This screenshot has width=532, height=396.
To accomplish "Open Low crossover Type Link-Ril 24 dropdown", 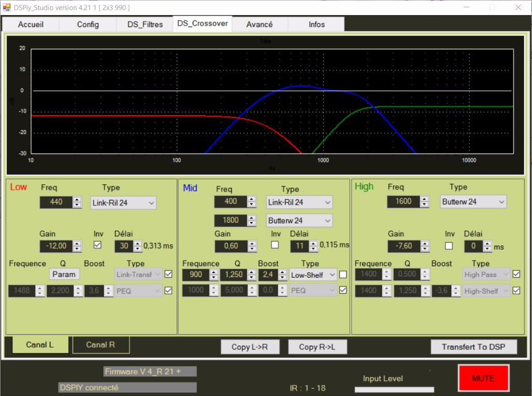I will [x=123, y=202].
